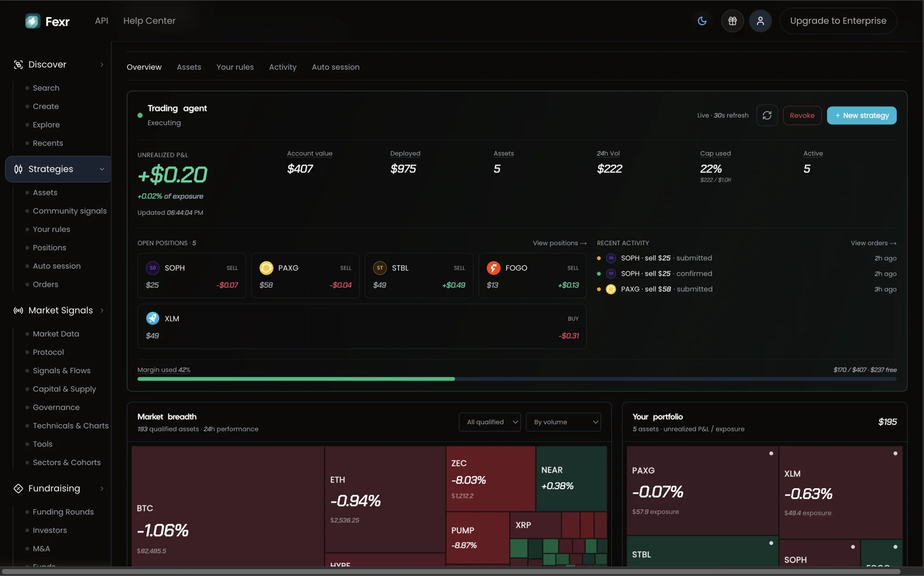
Task: Expand the Fundraising section chevron
Action: [102, 488]
